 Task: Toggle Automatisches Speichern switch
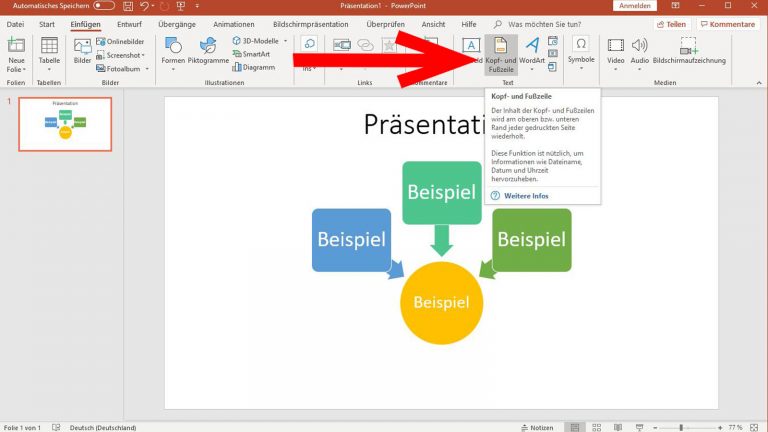pos(104,6)
